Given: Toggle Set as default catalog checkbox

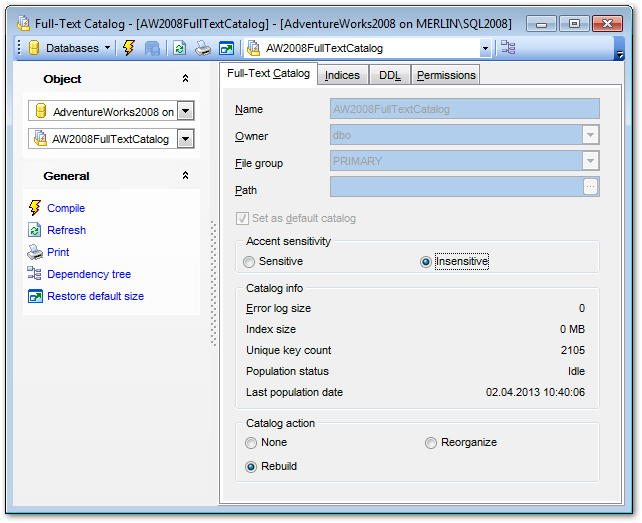Looking at the screenshot, I should pos(242,218).
